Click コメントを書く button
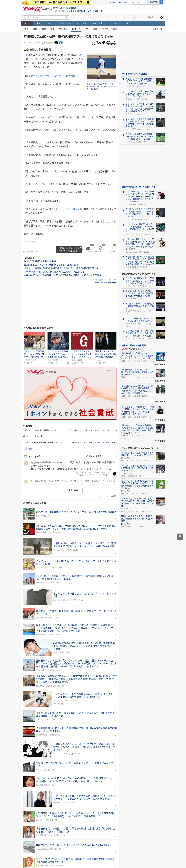The image size is (186, 868). coord(93,456)
